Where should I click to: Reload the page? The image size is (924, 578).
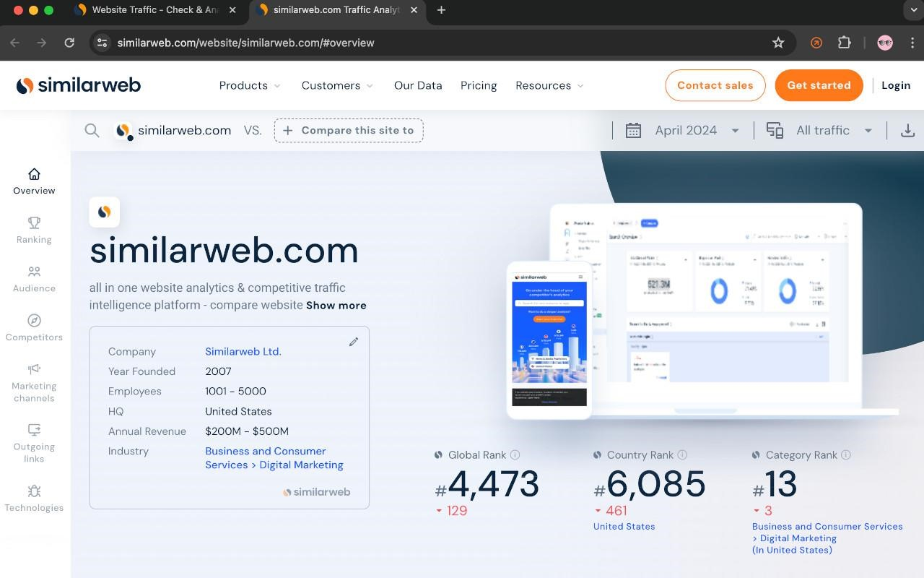coord(69,43)
